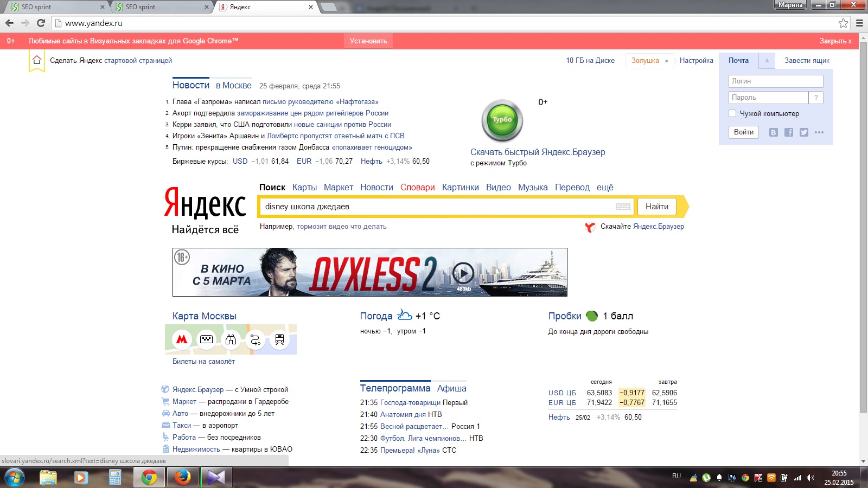The image size is (868, 488).
Task: Bookmark this page with the star icon
Action: (843, 23)
